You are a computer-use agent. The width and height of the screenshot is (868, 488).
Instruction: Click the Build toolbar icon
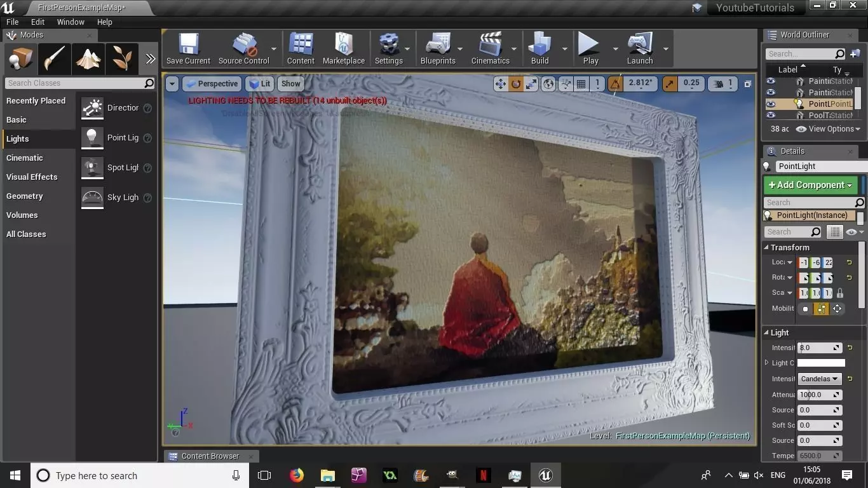pyautogui.click(x=539, y=49)
